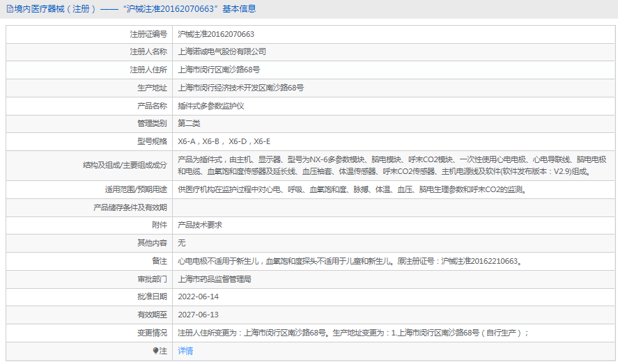The width and height of the screenshot is (618, 364).
Task: Click change record text beginning 注册人住所变更为
Action: point(353,333)
